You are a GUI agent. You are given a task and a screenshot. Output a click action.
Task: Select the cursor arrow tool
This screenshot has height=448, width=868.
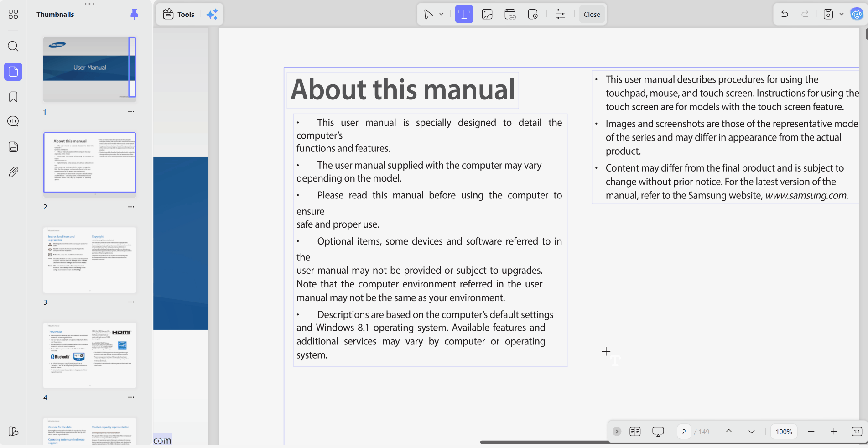428,14
